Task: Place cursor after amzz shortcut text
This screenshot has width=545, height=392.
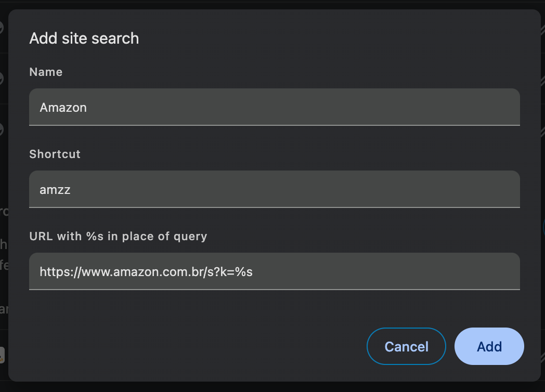Action: click(x=71, y=190)
